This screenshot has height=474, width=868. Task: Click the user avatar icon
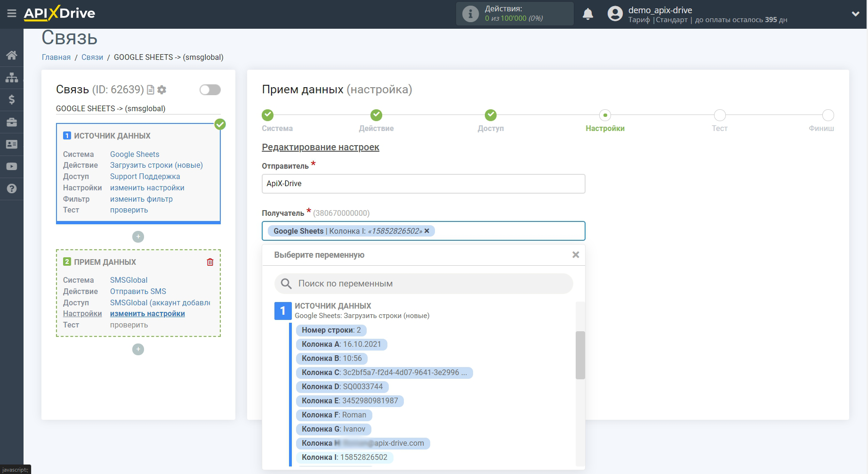click(615, 14)
